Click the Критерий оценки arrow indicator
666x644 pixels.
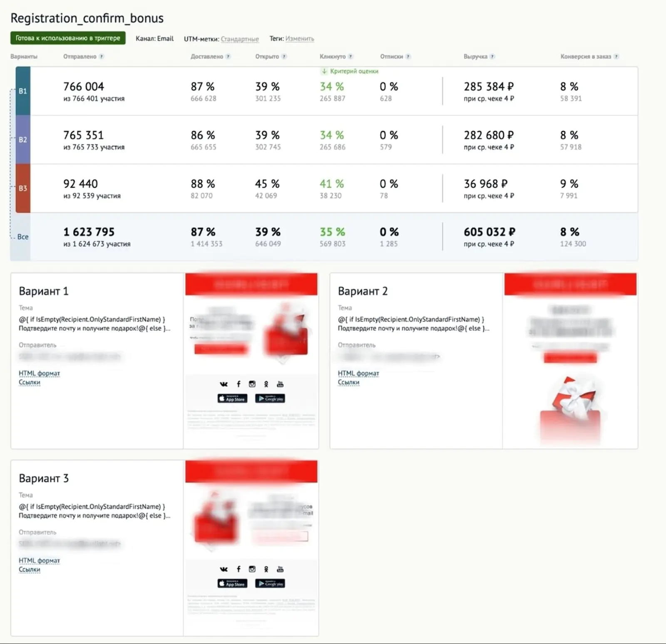pyautogui.click(x=324, y=71)
